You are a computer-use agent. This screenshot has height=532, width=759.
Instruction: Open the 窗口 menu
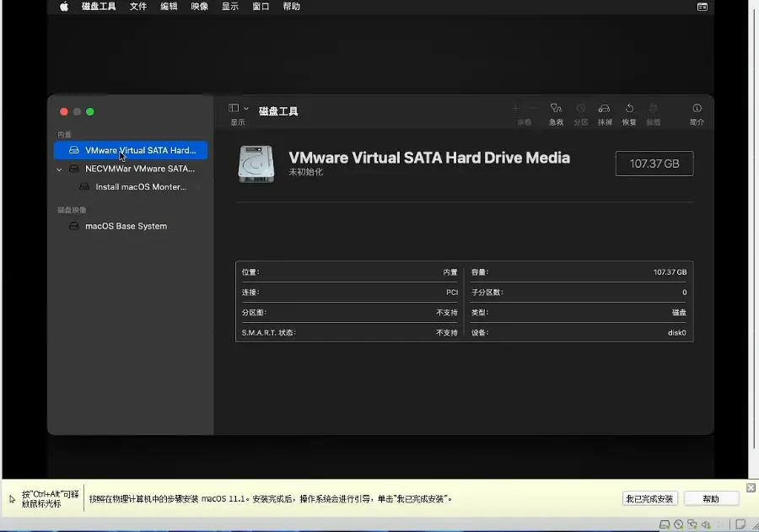[x=261, y=7]
